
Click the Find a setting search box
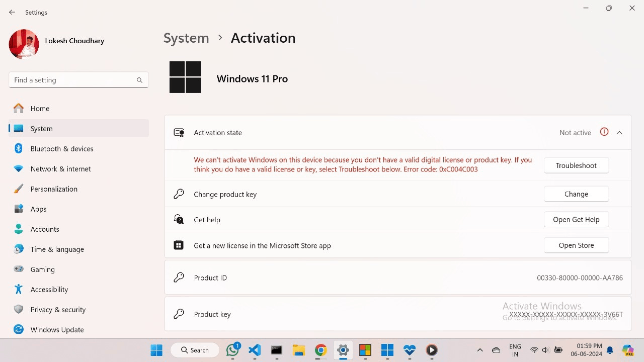[78, 80]
